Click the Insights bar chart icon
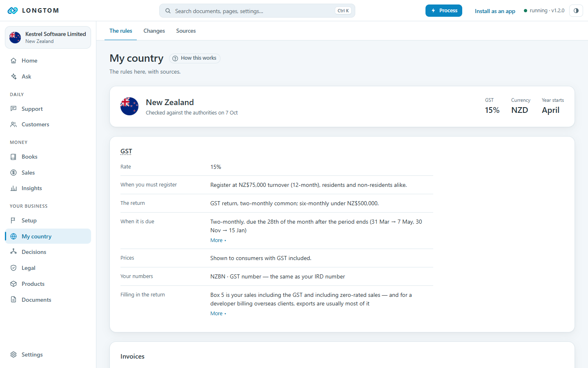Screen dimensions: 588x368 click(13, 188)
